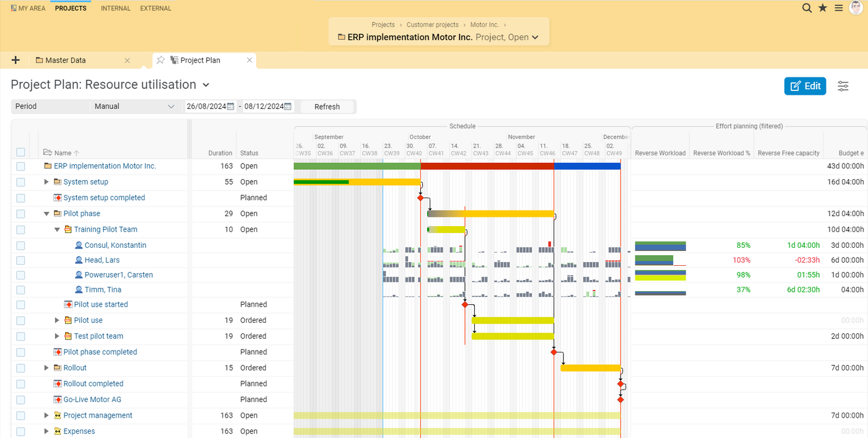Tick checkbox for Head, Lars row
The image size is (868, 438).
21,260
